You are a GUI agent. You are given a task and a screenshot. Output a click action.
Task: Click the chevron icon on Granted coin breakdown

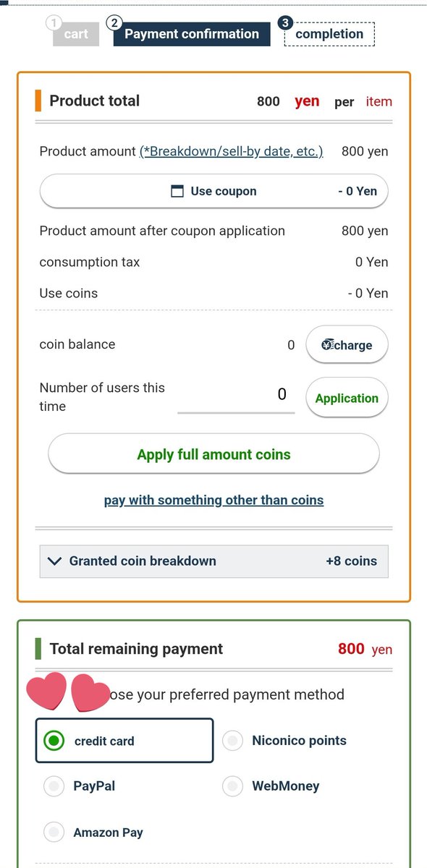pos(54,561)
